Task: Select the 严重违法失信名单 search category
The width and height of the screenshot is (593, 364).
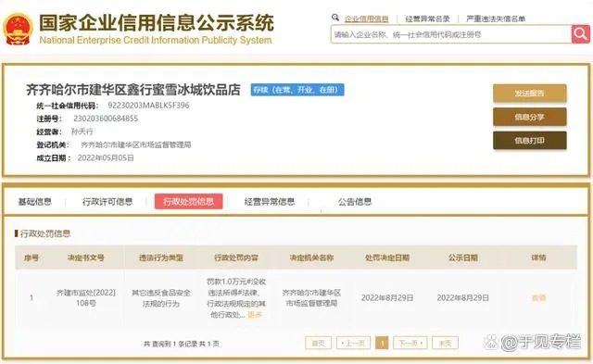Action: (496, 19)
